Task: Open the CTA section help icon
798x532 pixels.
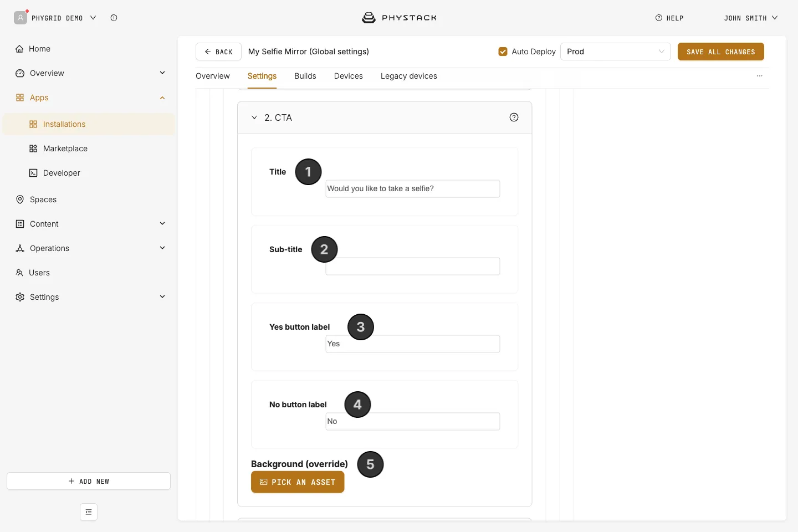Action: pos(514,117)
